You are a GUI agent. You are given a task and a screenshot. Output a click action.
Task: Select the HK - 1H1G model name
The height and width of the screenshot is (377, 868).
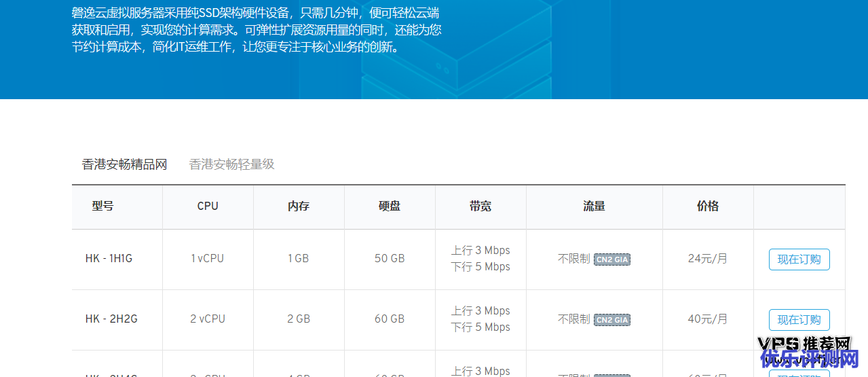(109, 259)
